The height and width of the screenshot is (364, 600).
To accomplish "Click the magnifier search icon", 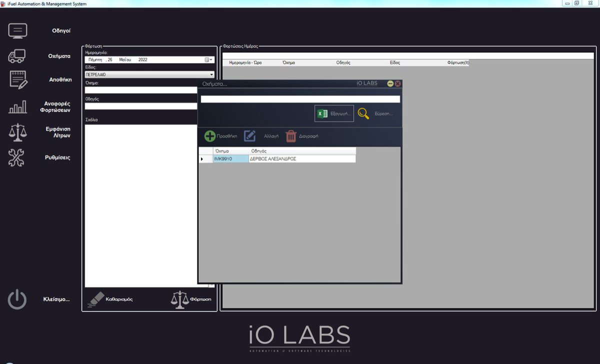I will click(363, 114).
